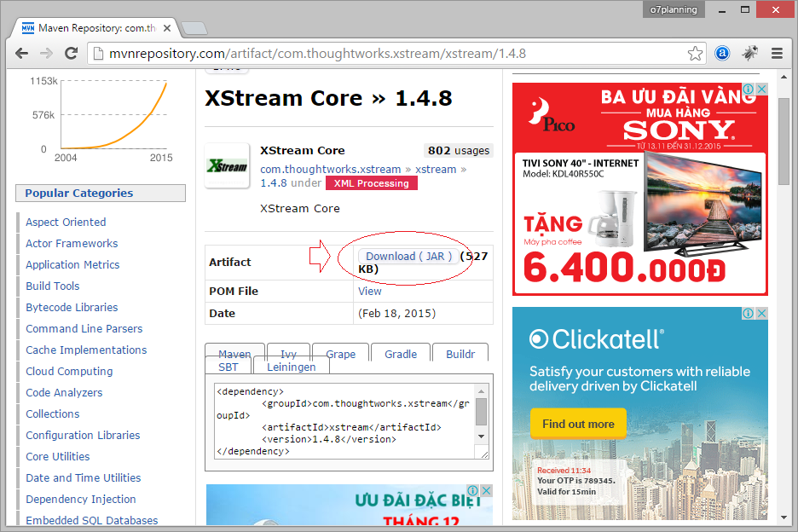The height and width of the screenshot is (532, 798).
Task: Close the bottom banner advertisement
Action: 487,490
